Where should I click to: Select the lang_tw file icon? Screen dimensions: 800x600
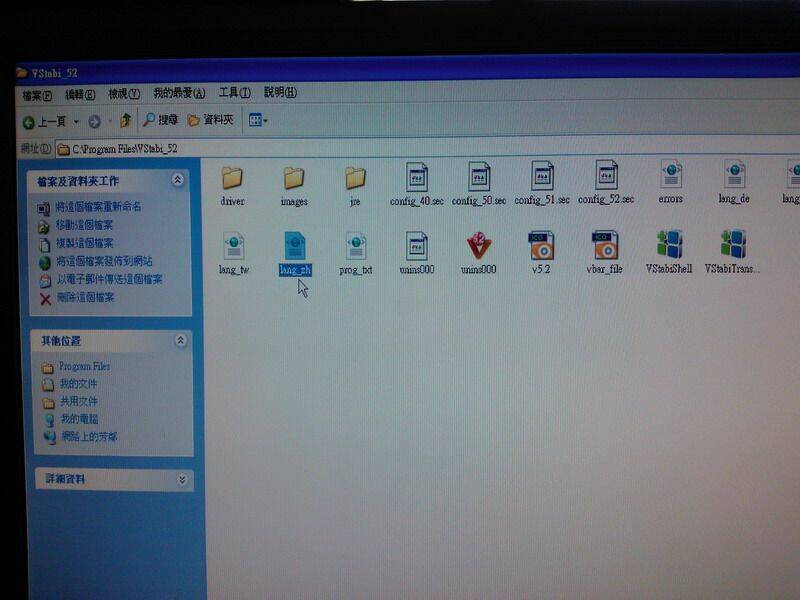tap(233, 246)
